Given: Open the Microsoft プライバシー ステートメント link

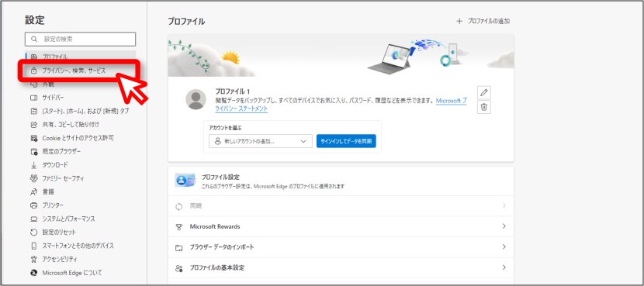Looking at the screenshot, I should 341,105.
